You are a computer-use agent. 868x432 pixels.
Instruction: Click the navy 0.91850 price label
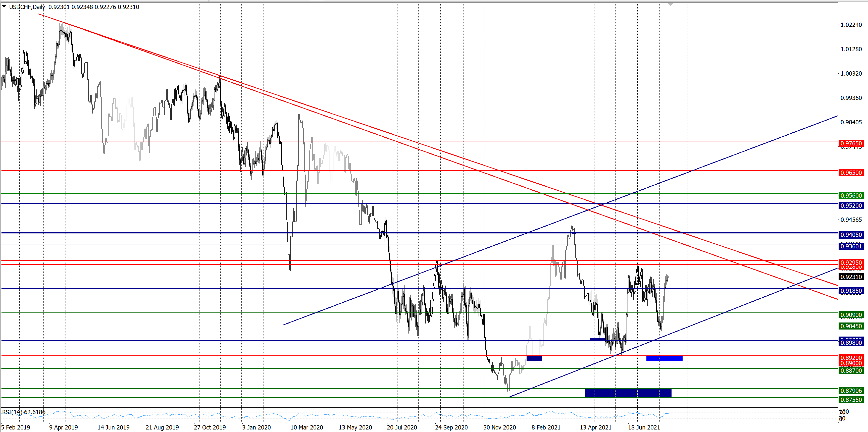(851, 291)
